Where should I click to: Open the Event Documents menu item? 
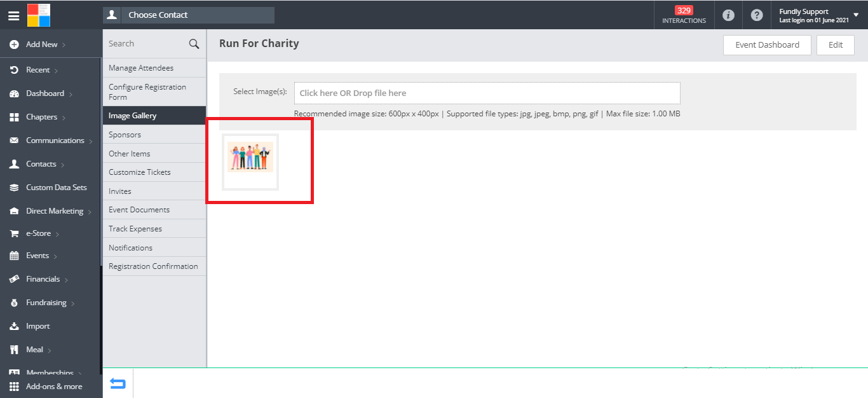tap(154, 210)
